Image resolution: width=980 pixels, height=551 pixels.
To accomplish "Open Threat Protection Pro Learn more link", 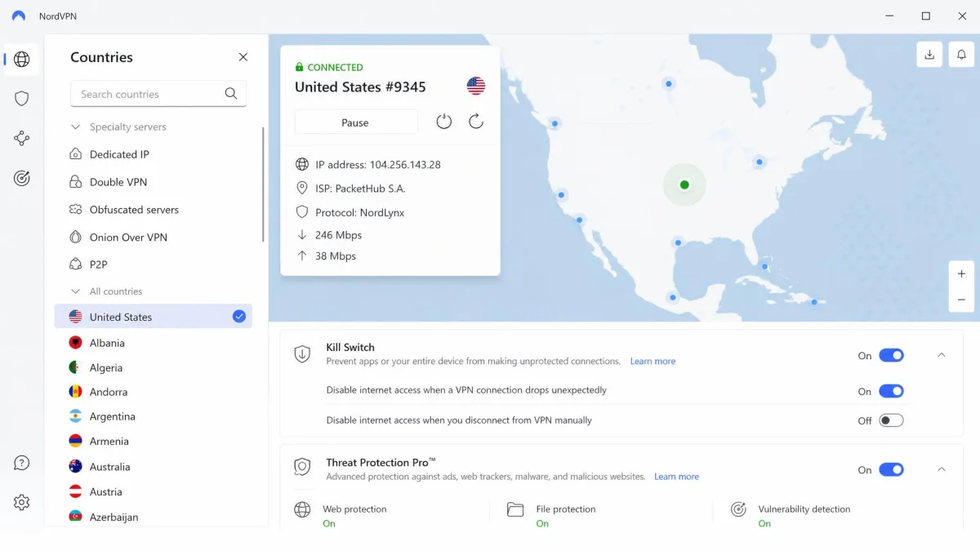I will tap(676, 477).
